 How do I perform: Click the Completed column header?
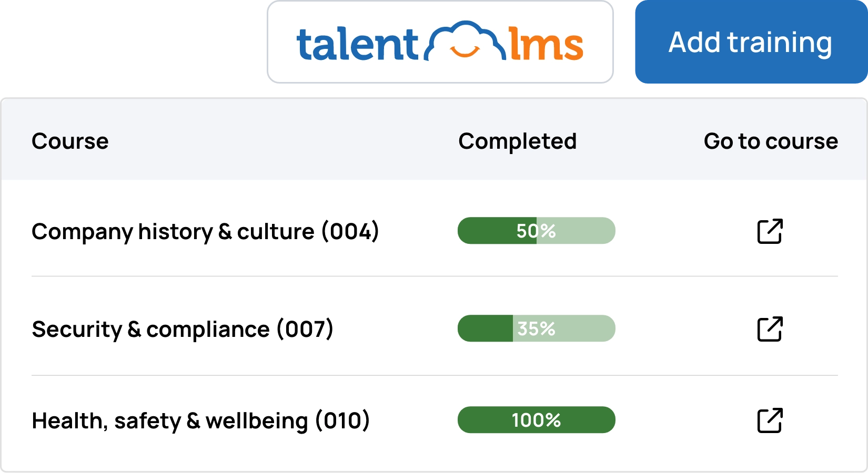[518, 141]
